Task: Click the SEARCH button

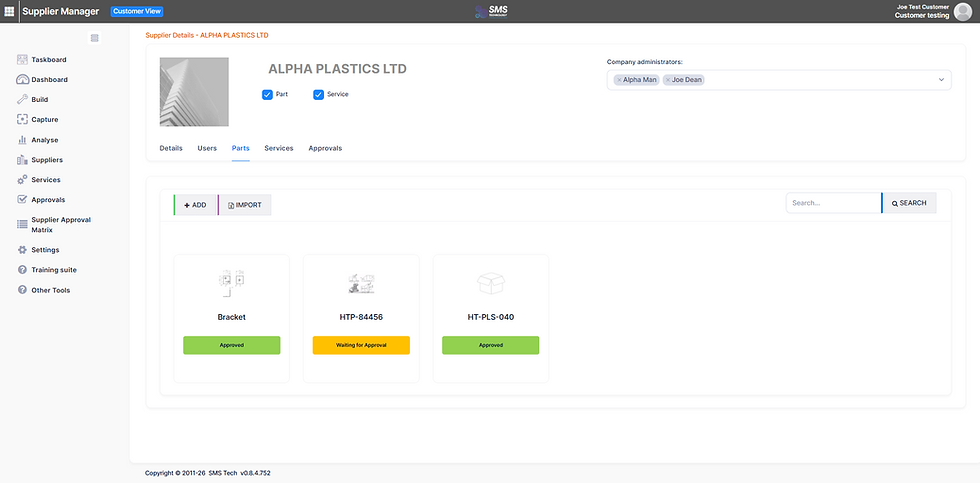Action: point(909,203)
